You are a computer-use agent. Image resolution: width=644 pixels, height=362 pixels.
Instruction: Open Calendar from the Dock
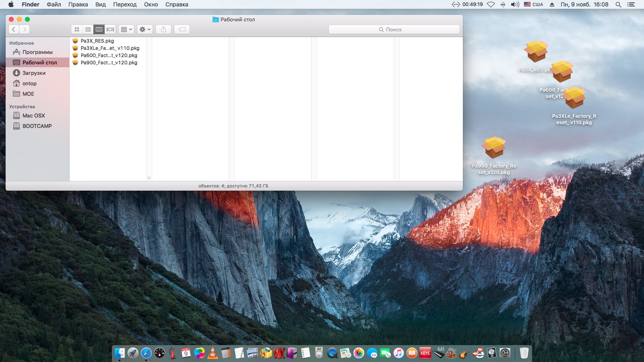click(186, 353)
